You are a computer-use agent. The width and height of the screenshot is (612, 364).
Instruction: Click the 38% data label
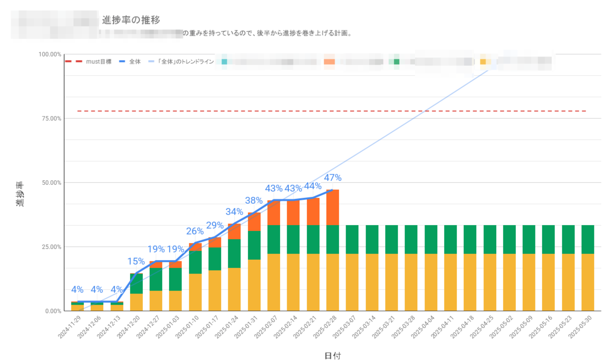pos(254,201)
